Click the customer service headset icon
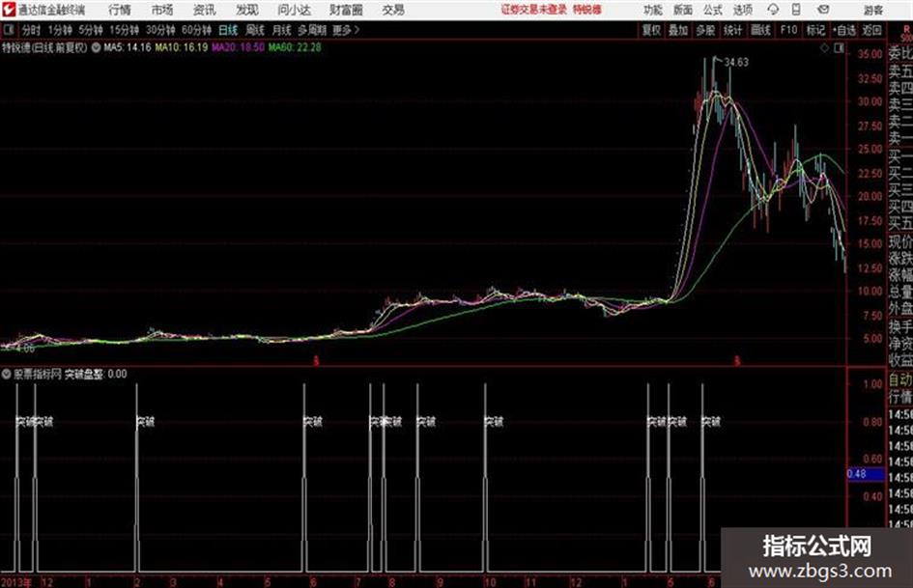Viewport: 913px width, 588px height. pyautogui.click(x=773, y=10)
